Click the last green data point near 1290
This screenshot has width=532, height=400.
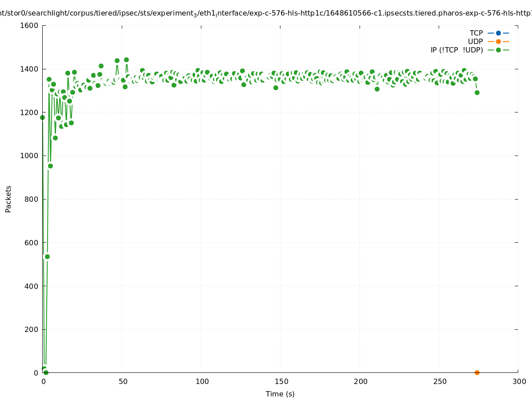477,92
